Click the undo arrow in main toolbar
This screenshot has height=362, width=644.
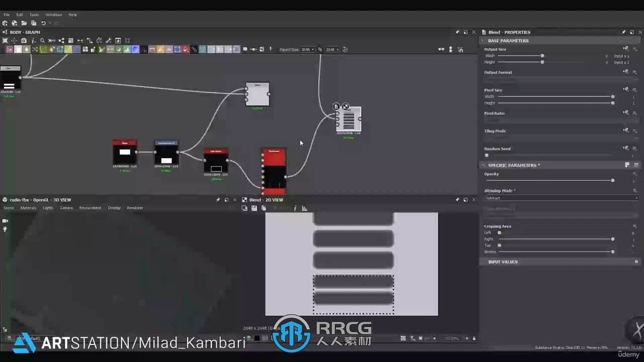[43, 23]
